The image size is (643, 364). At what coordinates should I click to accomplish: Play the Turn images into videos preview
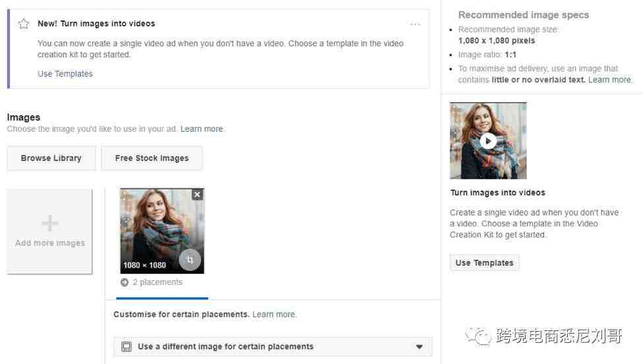tap(488, 141)
